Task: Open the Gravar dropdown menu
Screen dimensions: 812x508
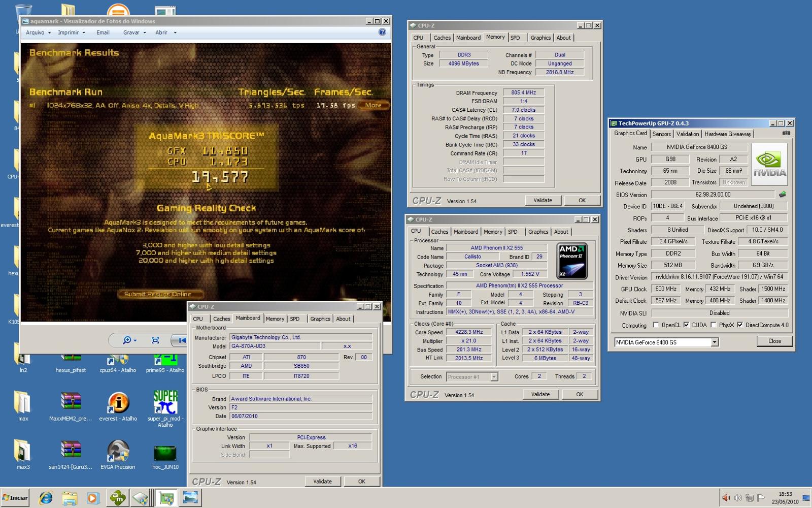Action: click(134, 33)
